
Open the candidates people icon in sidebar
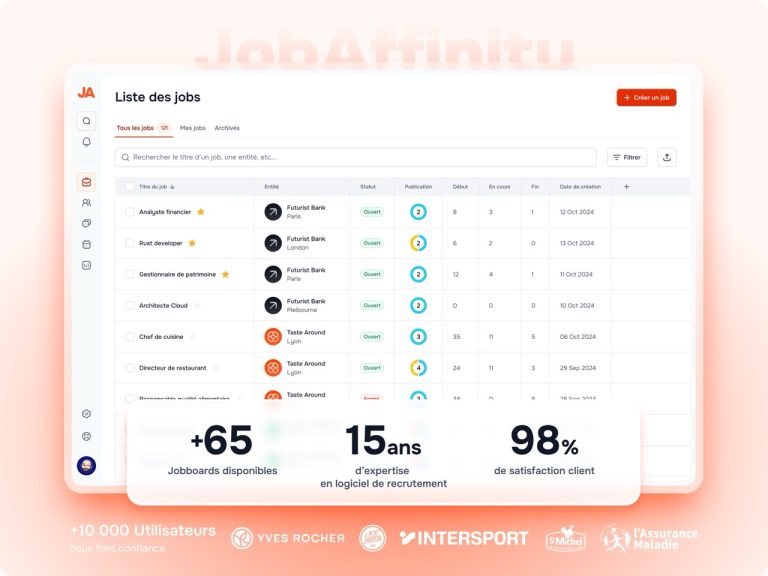coord(86,203)
